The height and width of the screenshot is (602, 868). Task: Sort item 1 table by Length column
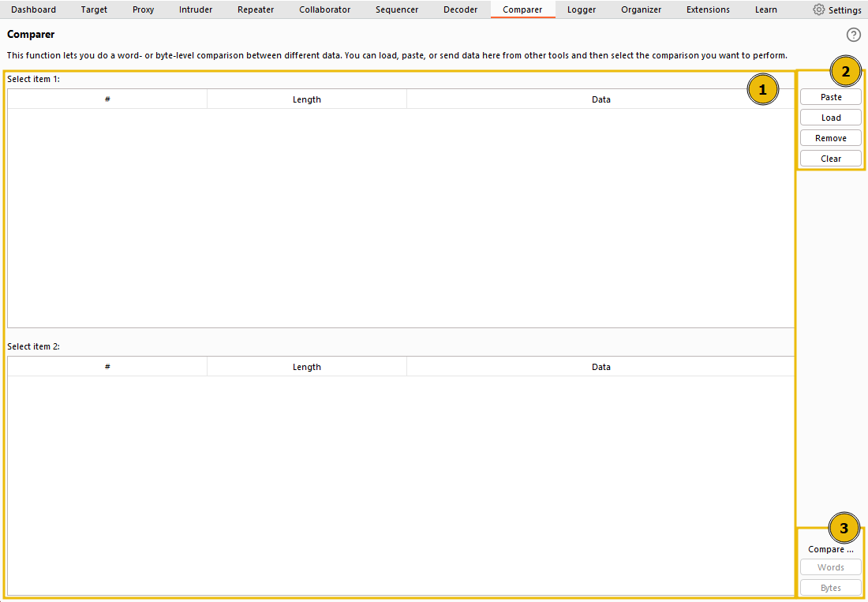coord(307,99)
